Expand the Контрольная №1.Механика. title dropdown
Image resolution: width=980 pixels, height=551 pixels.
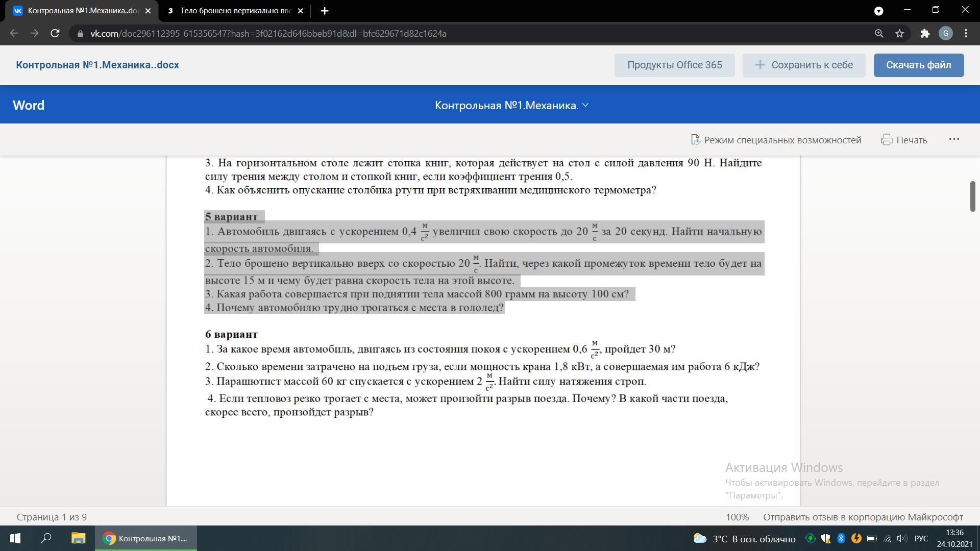tap(511, 105)
